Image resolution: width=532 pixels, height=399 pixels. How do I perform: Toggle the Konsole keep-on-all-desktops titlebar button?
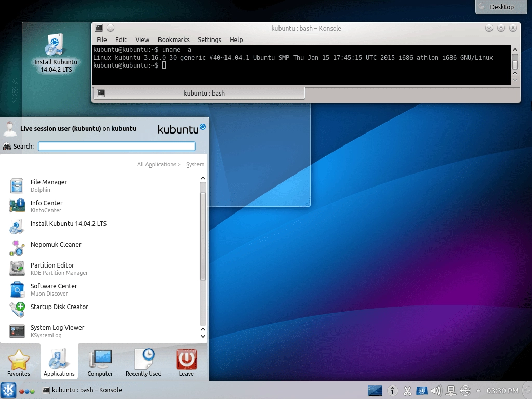tap(111, 28)
